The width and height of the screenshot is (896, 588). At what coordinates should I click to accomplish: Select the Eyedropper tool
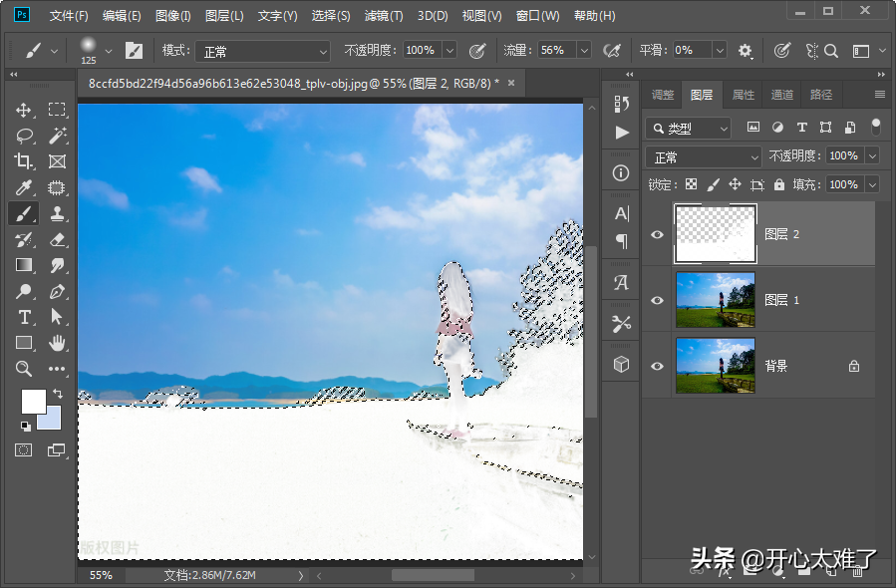pyautogui.click(x=24, y=187)
